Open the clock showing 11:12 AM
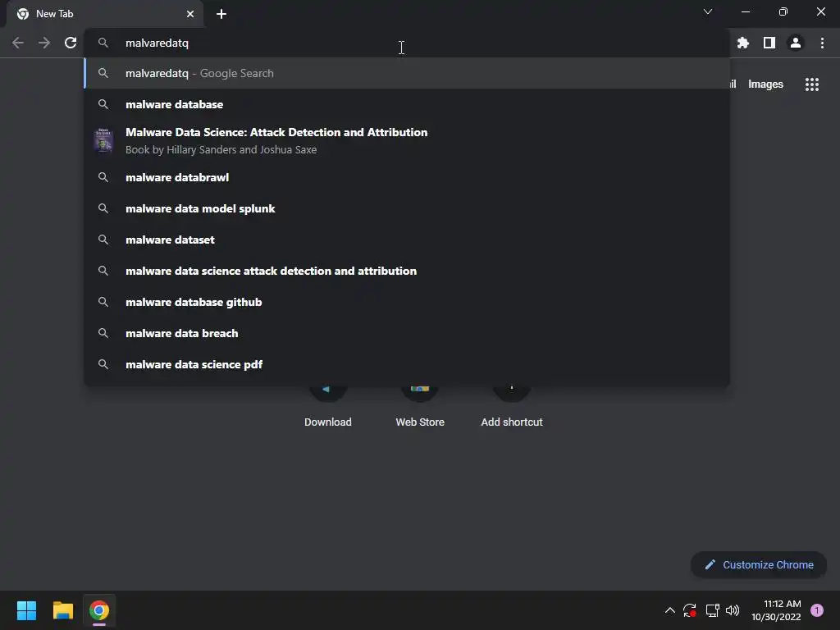This screenshot has width=840, height=630. (x=776, y=610)
